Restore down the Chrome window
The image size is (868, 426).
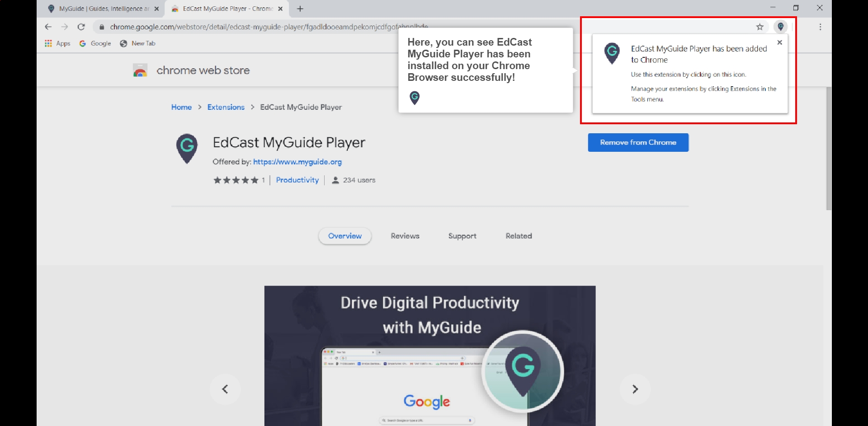(x=796, y=8)
